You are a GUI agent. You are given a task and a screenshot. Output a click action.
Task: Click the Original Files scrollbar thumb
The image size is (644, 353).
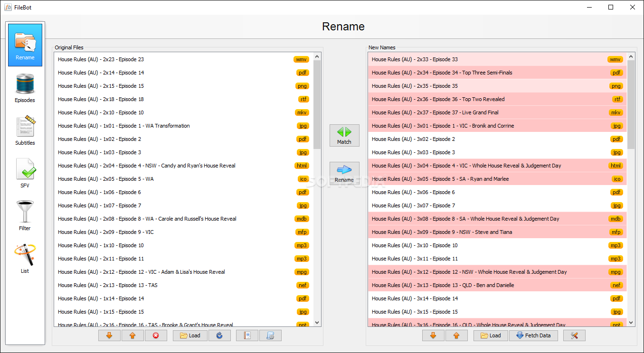(317, 104)
